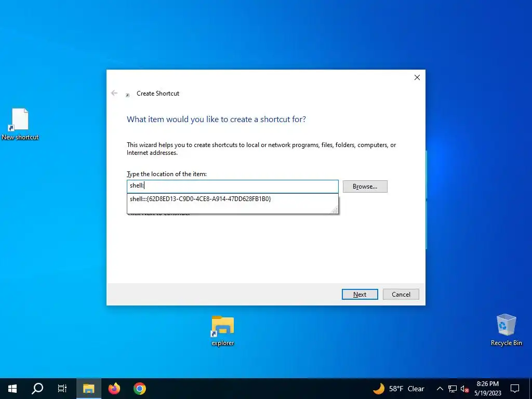532x399 pixels.
Task: Open File Explorer from the taskbar
Action: (x=88, y=389)
